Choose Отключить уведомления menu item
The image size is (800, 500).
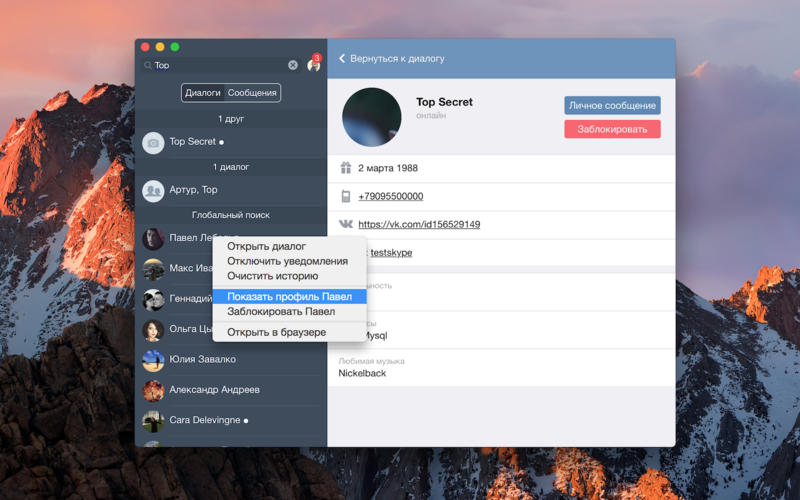click(x=289, y=261)
